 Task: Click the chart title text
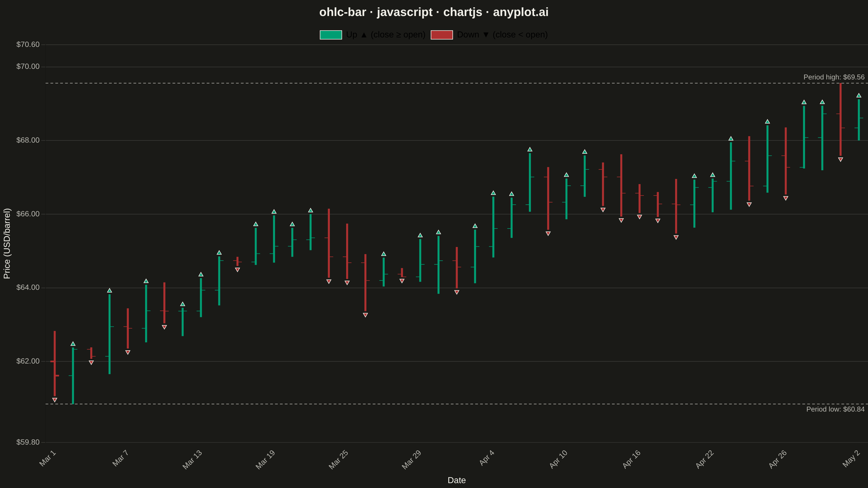point(434,12)
